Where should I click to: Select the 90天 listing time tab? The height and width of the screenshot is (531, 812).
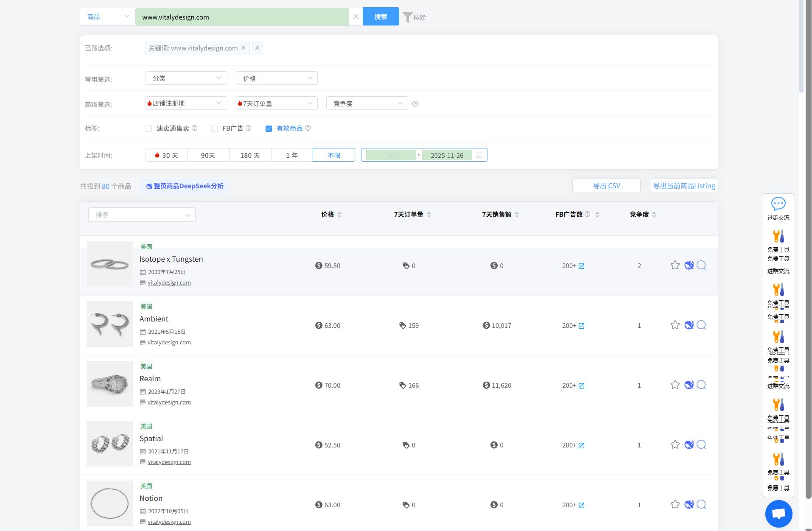(208, 155)
